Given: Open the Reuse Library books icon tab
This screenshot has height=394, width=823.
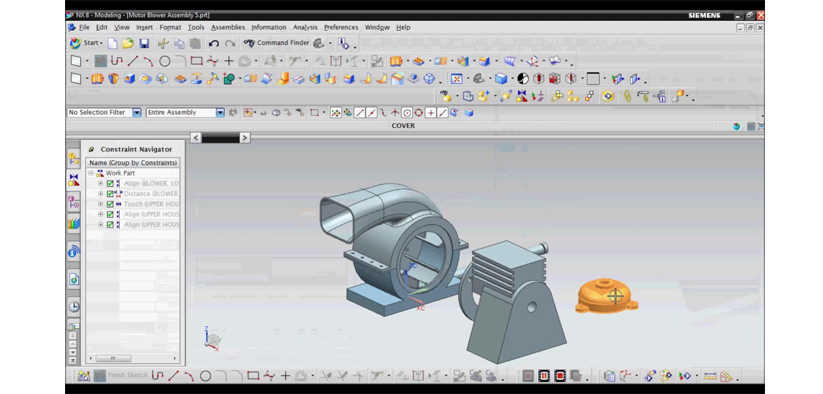Looking at the screenshot, I should click(x=73, y=223).
